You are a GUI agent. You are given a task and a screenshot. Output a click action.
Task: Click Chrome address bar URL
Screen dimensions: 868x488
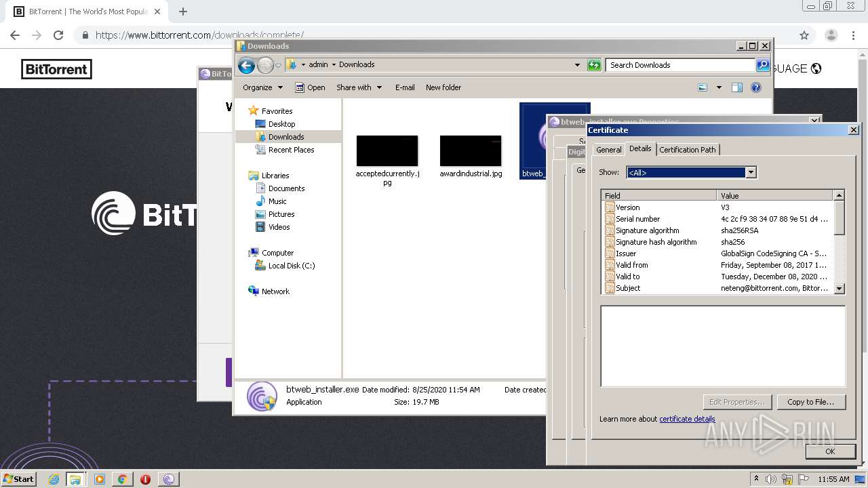pyautogui.click(x=199, y=35)
